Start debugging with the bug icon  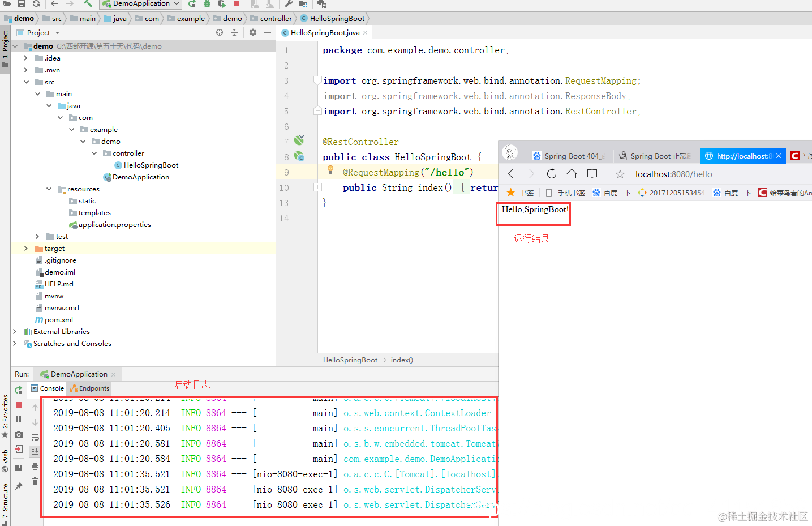207,3
